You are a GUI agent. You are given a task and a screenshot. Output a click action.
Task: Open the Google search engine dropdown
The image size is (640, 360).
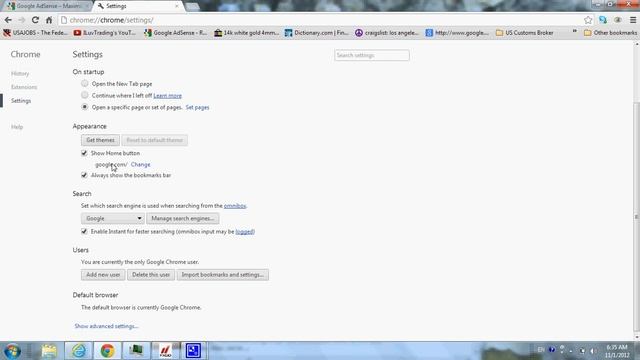pyautogui.click(x=112, y=218)
